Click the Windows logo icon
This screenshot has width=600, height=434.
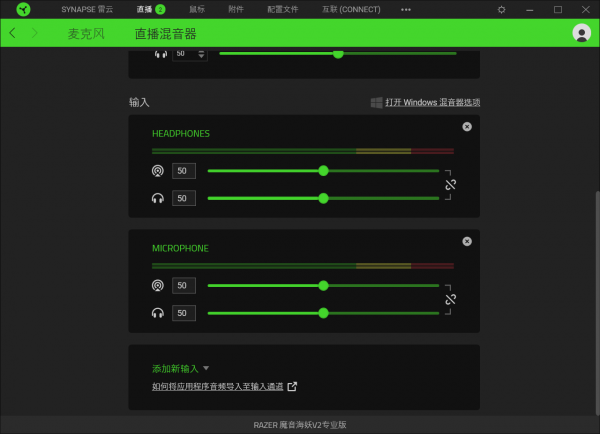[x=377, y=103]
